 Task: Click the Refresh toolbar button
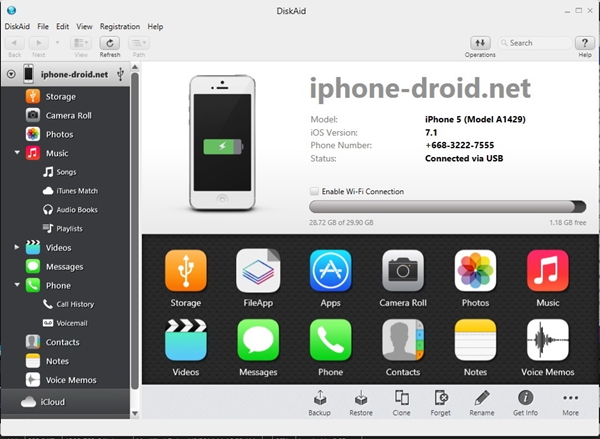click(110, 43)
